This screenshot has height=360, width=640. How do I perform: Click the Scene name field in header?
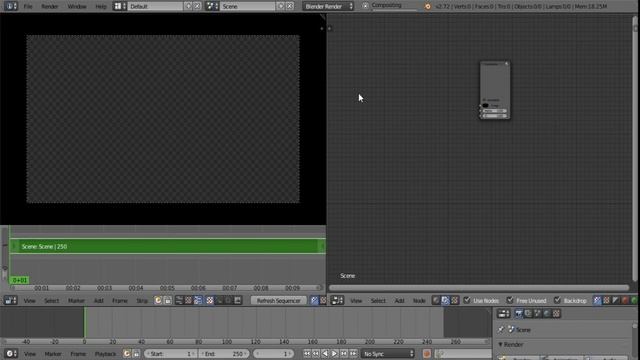(247, 6)
